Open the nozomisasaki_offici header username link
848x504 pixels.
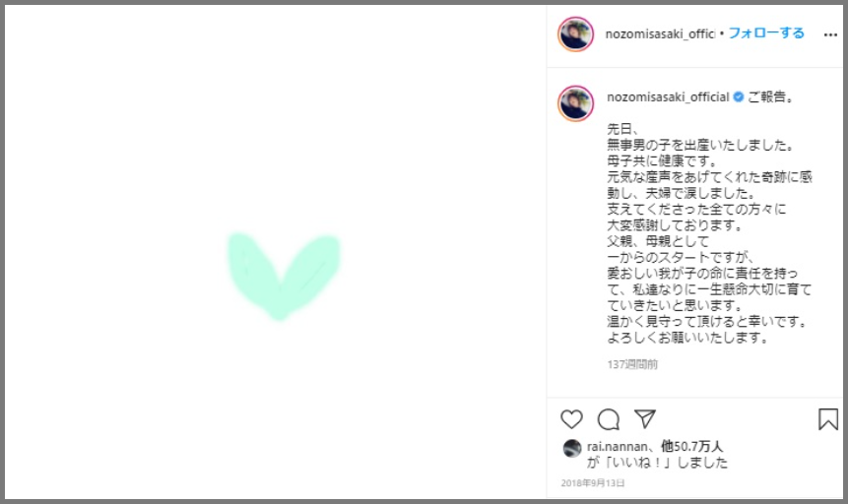click(660, 34)
